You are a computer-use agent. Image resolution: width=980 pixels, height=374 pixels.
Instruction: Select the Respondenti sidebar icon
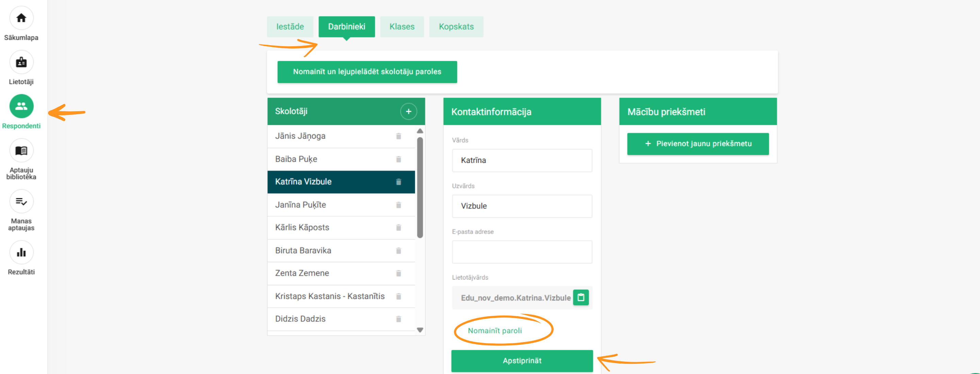21,106
